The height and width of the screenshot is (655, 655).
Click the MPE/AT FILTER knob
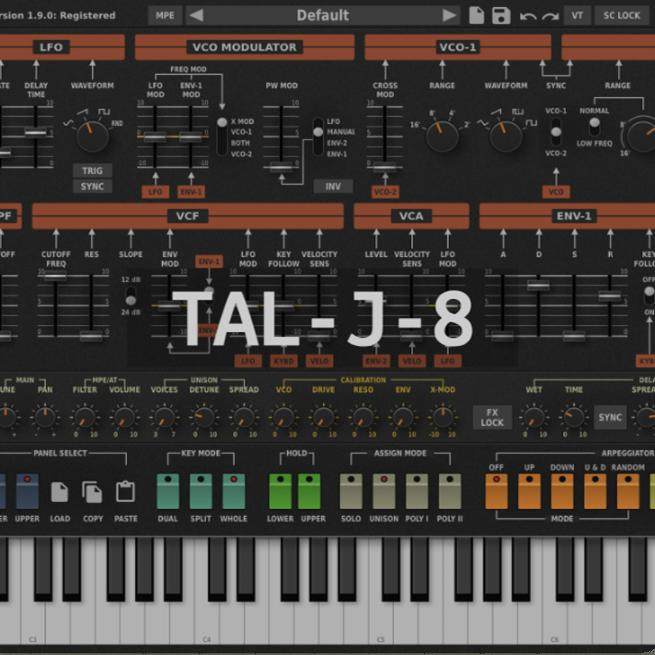click(x=84, y=417)
